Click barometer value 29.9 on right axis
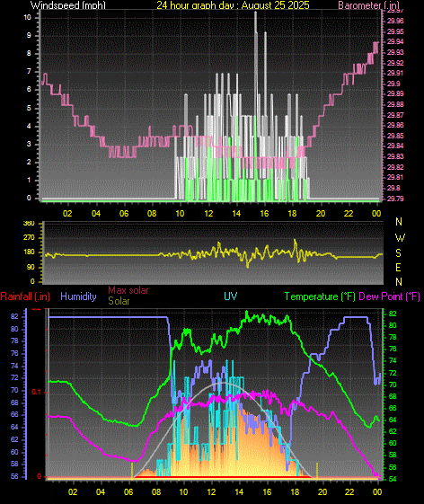This screenshot has height=504, width=424. tap(393, 84)
